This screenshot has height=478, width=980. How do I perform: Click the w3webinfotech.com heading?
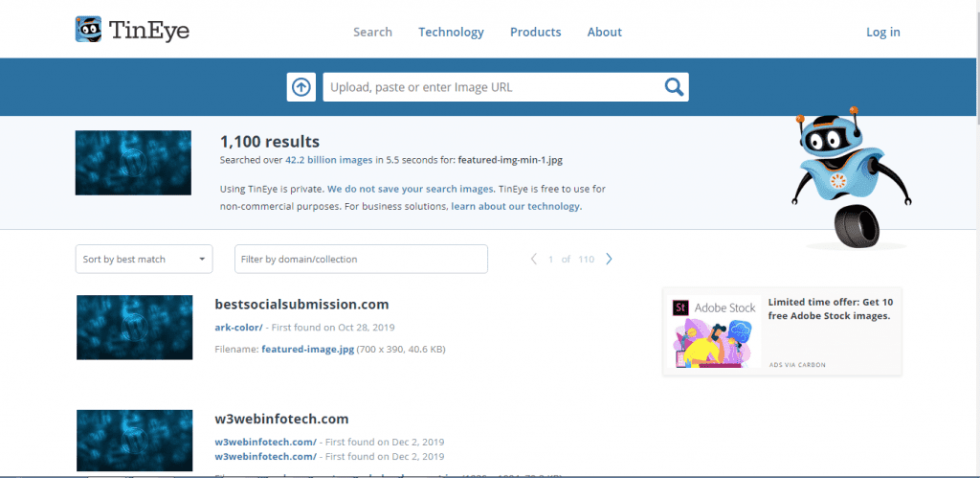click(x=281, y=419)
